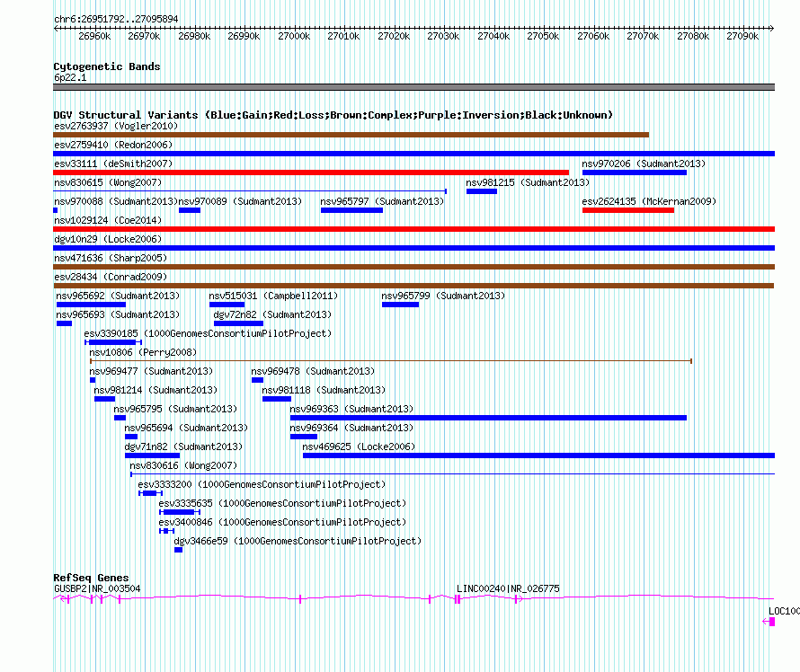800x672 pixels.
Task: Select the nsv969477 (Sudmant2013) label
Action: pyautogui.click(x=151, y=371)
